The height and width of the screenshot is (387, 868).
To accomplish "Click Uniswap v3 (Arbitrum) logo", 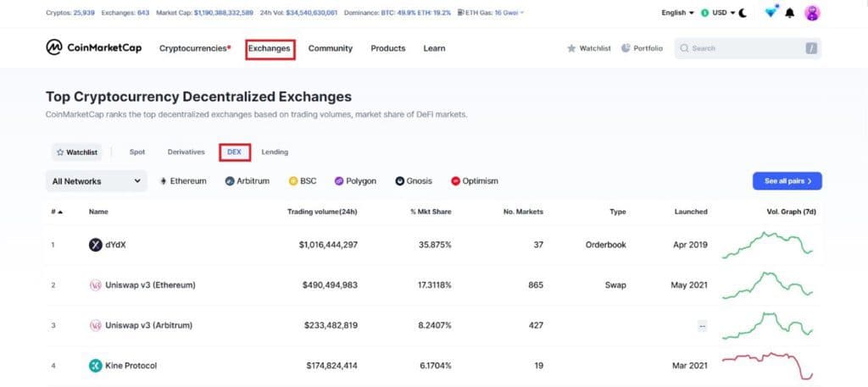I will [x=96, y=326].
